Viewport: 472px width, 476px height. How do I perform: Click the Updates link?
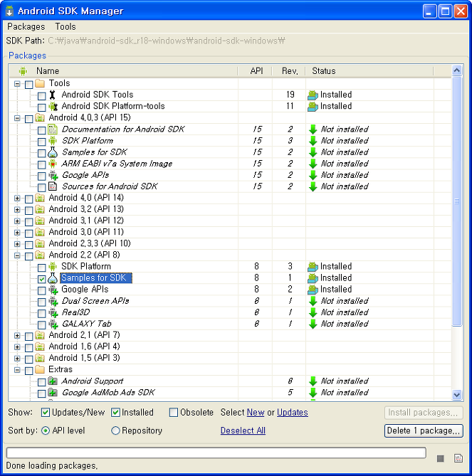(x=293, y=413)
